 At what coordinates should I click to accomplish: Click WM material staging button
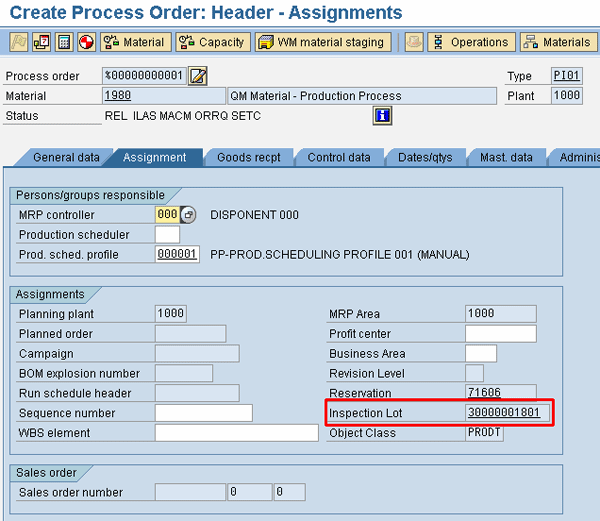pos(322,42)
